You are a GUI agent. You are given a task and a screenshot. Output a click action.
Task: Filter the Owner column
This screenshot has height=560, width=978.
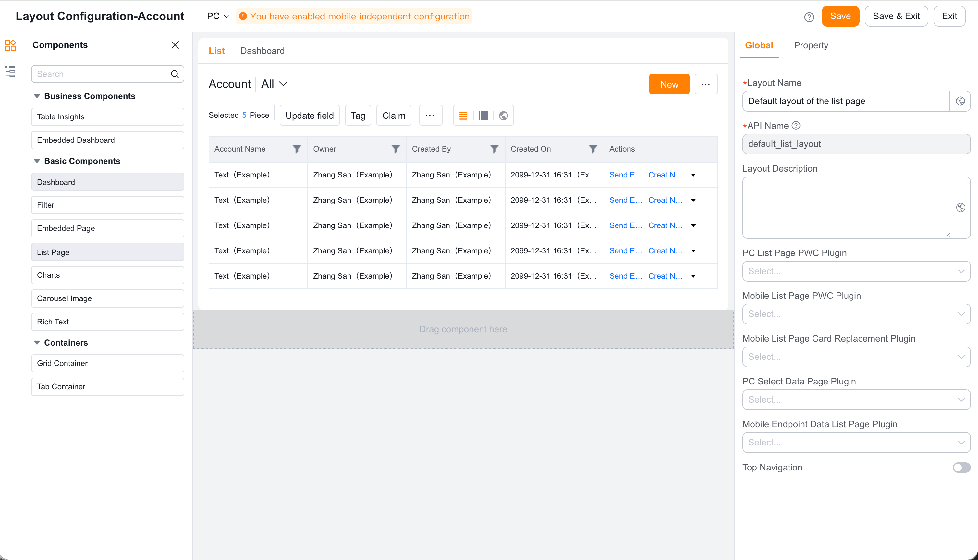pos(395,149)
